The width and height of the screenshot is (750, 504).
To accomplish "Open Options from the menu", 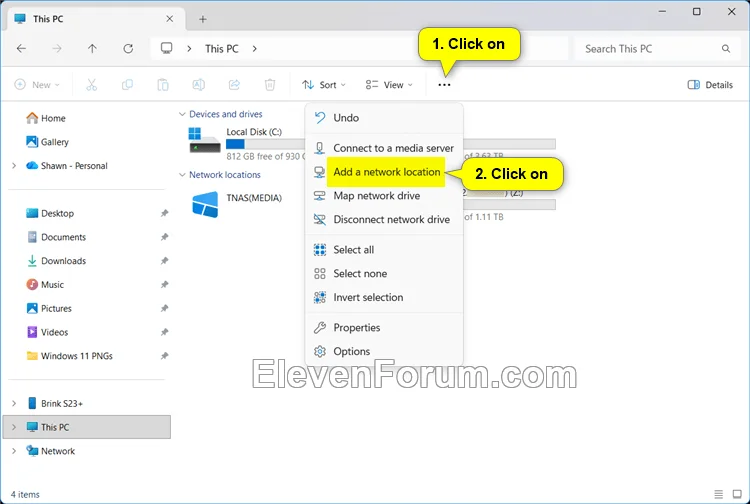I will coord(384,351).
